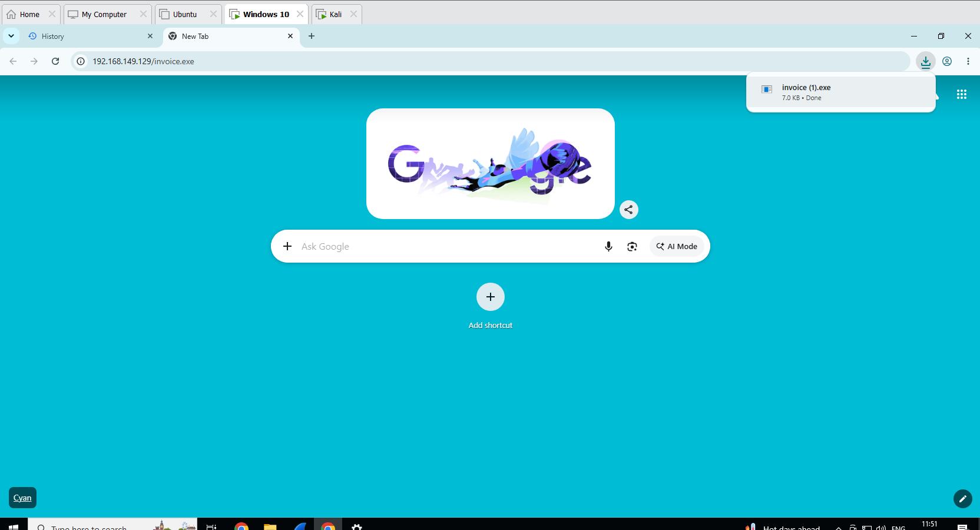Screen dimensions: 980x530
Task: Open Task View on the taskbar
Action: 211,526
